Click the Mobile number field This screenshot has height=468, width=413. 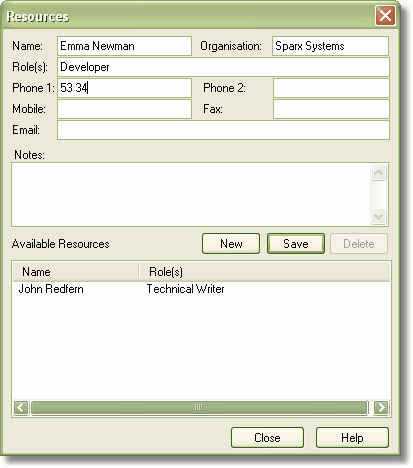pyautogui.click(x=124, y=109)
